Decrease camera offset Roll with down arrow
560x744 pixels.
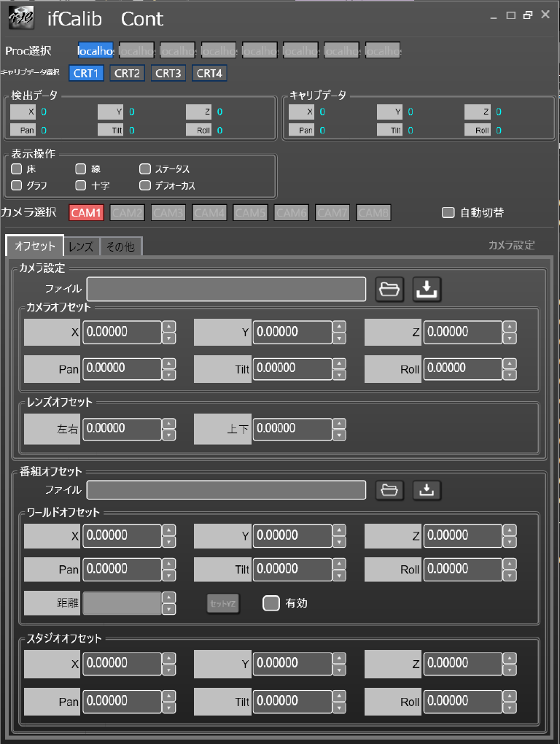coord(510,375)
